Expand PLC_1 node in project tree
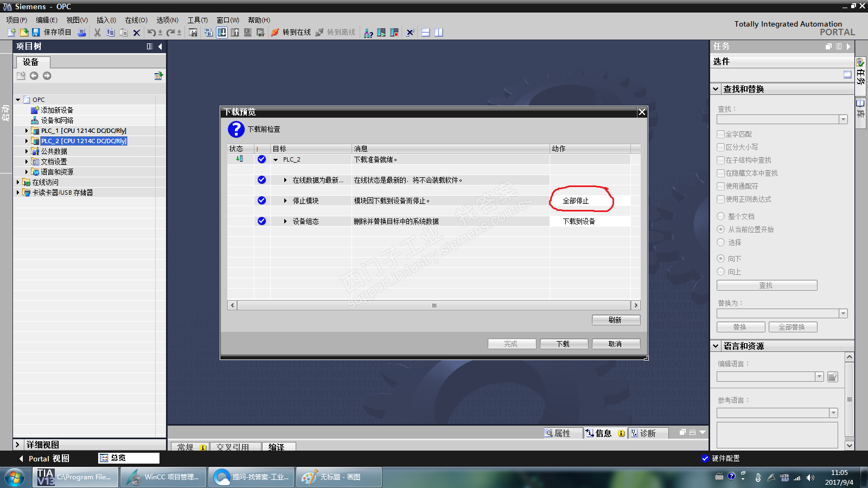 click(26, 131)
